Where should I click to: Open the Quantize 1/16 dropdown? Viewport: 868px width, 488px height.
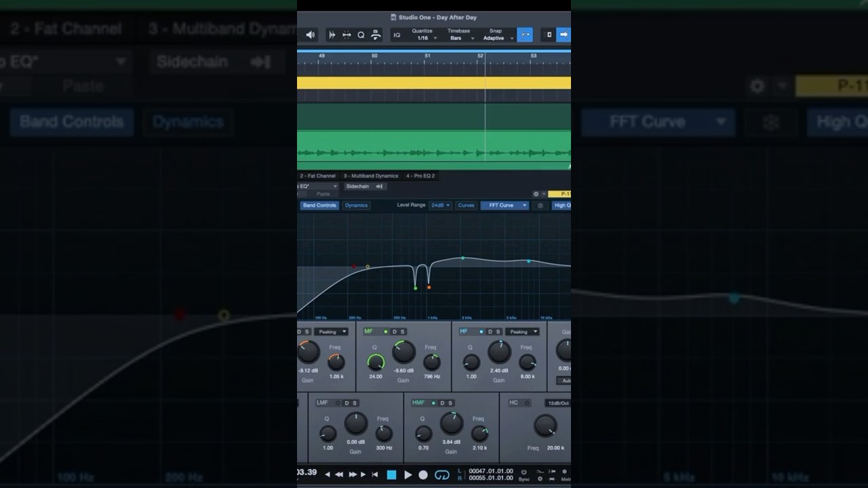(x=425, y=38)
